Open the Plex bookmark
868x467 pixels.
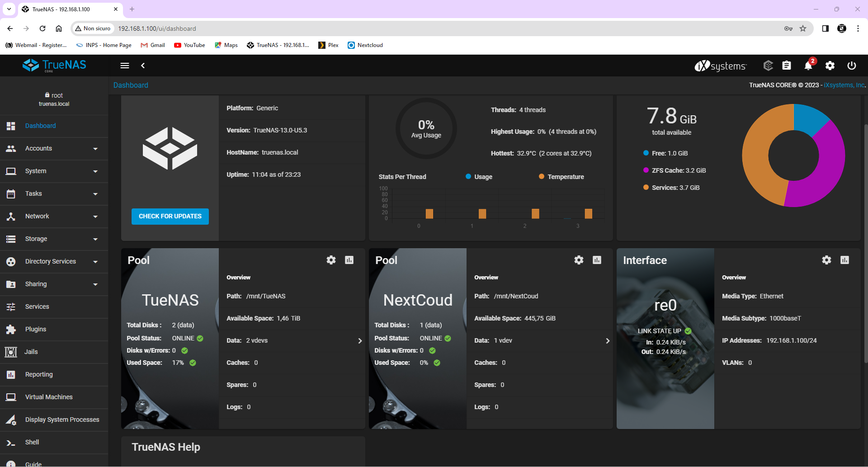tap(329, 45)
